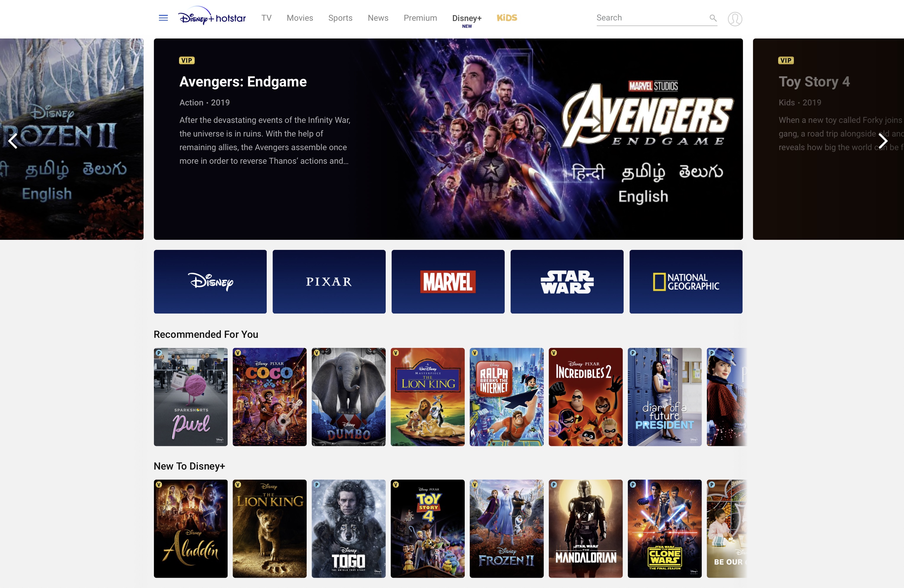Open the Disney+ NEW nav item
This screenshot has height=588, width=904.
click(467, 20)
